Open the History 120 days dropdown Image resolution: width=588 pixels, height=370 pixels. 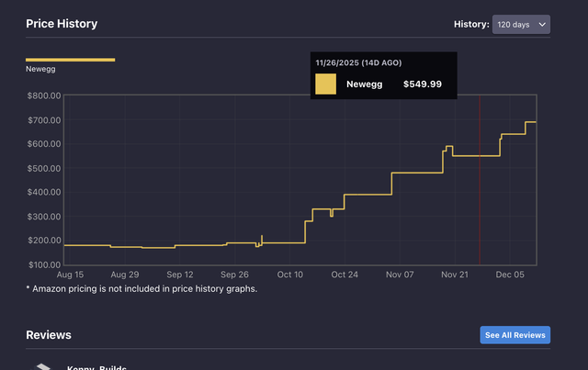pos(521,25)
